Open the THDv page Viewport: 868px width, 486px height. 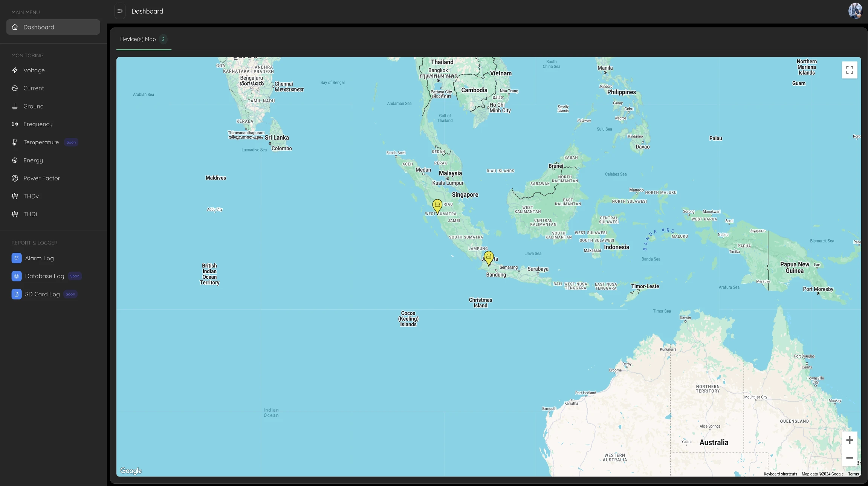[31, 196]
